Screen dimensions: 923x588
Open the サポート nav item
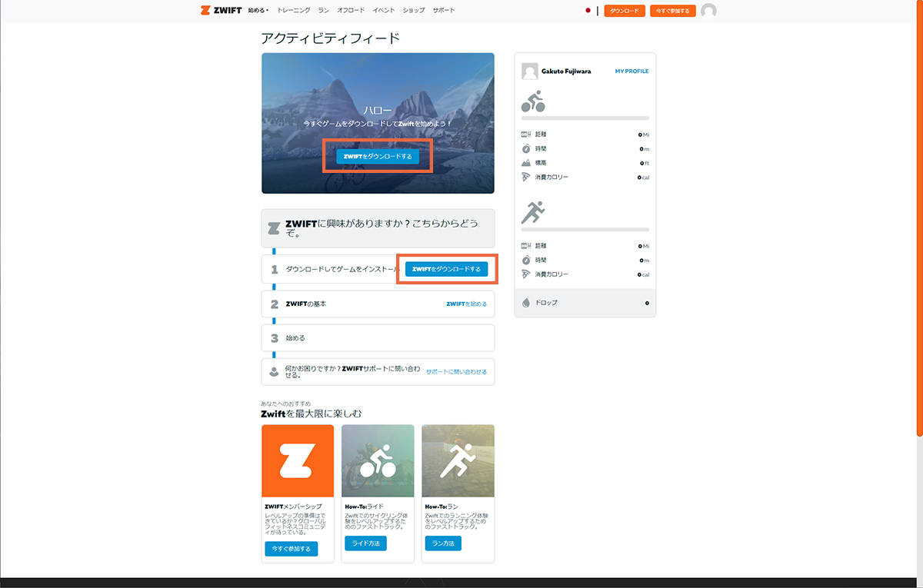click(x=444, y=10)
